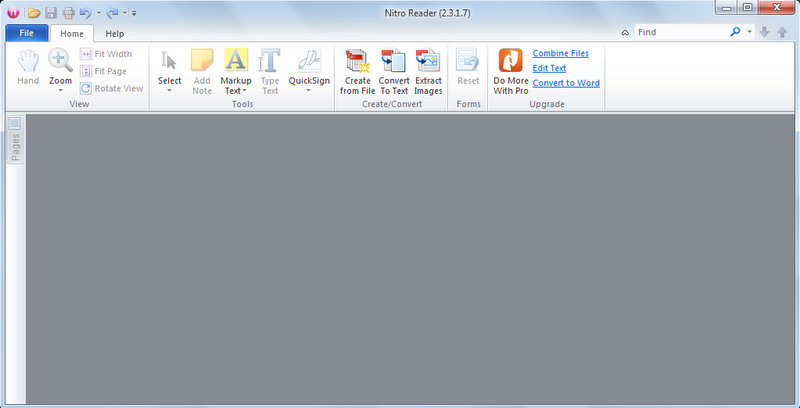Image resolution: width=800 pixels, height=408 pixels.
Task: Open the Edit Text link
Action: 549,68
